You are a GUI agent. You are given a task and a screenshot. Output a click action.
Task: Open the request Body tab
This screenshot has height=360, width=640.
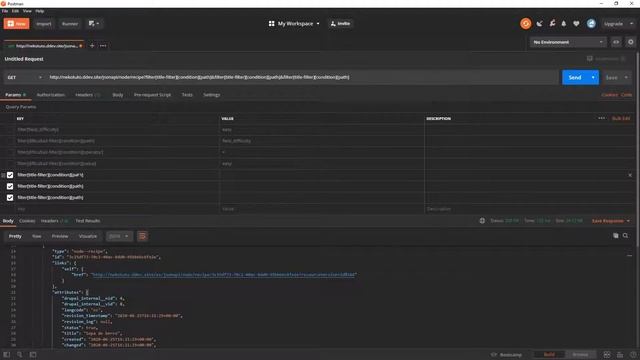pos(118,95)
